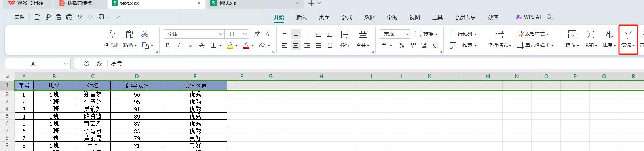Click the Sort (排序) icon

[x=609, y=34]
